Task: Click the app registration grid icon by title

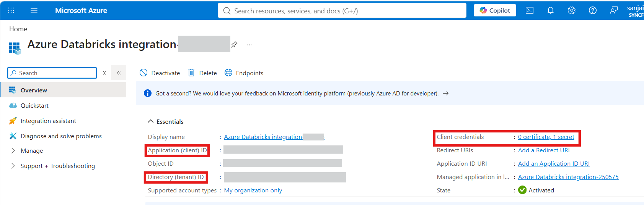Action: click(15, 48)
